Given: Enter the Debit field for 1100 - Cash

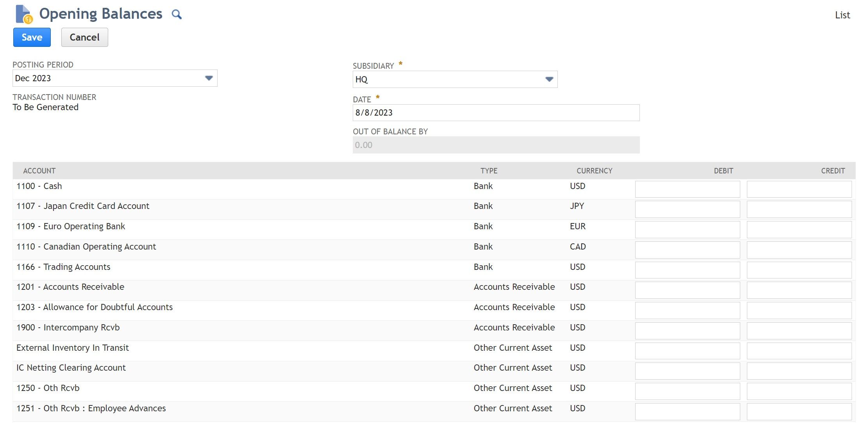Looking at the screenshot, I should pos(687,189).
